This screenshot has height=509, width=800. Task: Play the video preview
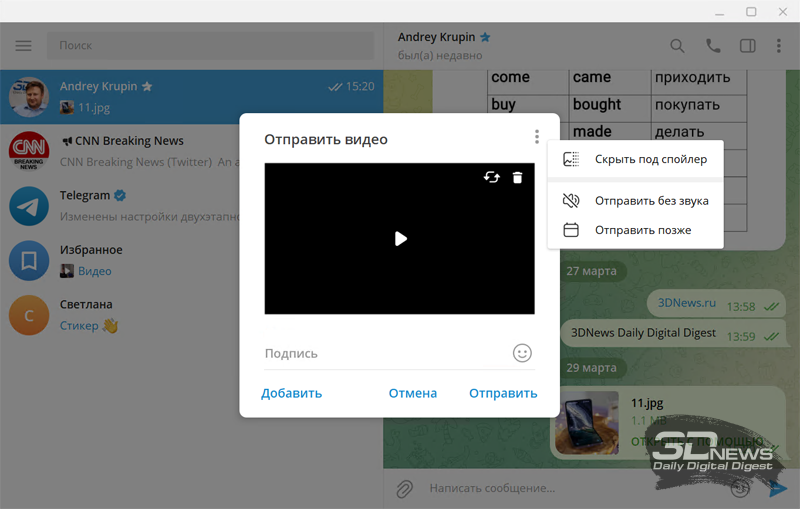click(400, 239)
